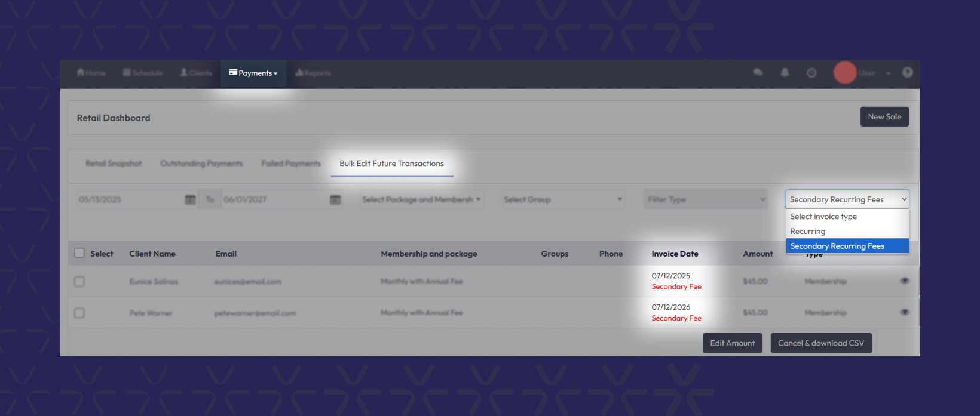
Task: Check the box for Pete Warner
Action: click(79, 313)
